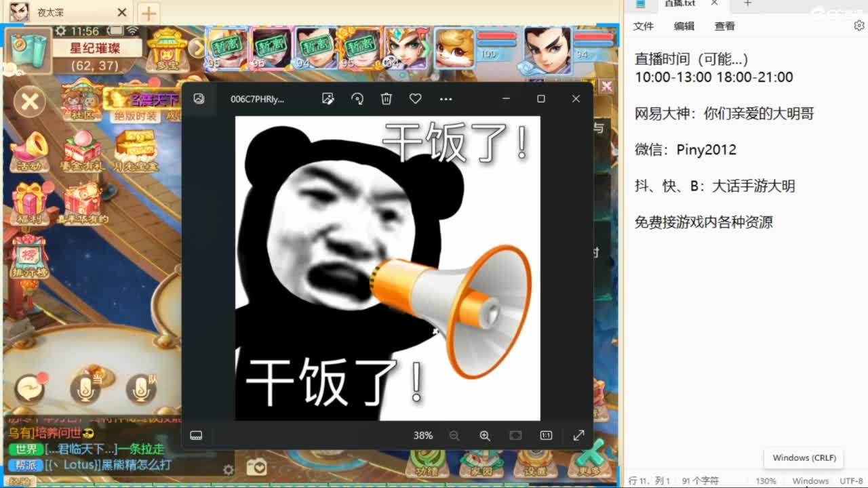Click the 38% zoom level value

coord(423,435)
